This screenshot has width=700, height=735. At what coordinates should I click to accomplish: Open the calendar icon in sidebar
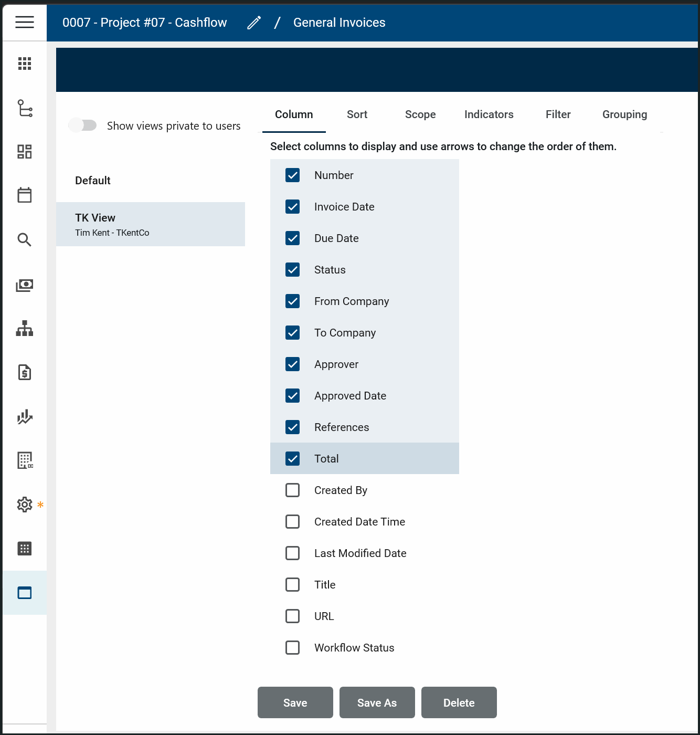(x=25, y=195)
